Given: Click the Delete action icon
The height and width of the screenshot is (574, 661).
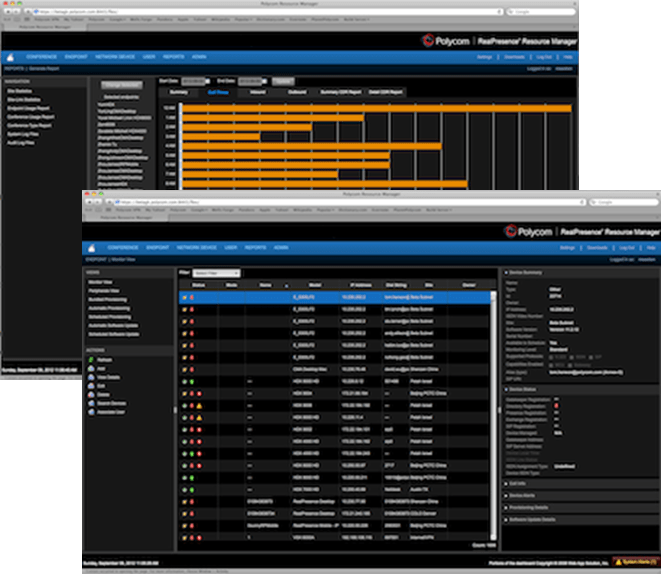Looking at the screenshot, I should [91, 394].
